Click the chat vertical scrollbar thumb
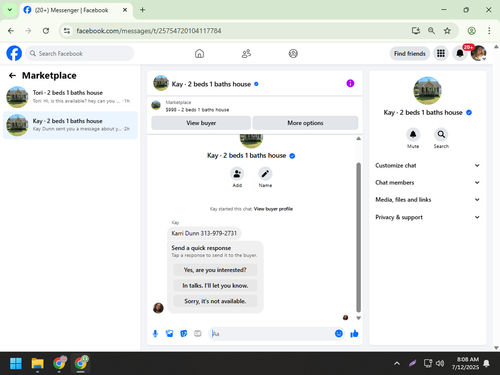The height and width of the screenshot is (375, 500). click(358, 237)
